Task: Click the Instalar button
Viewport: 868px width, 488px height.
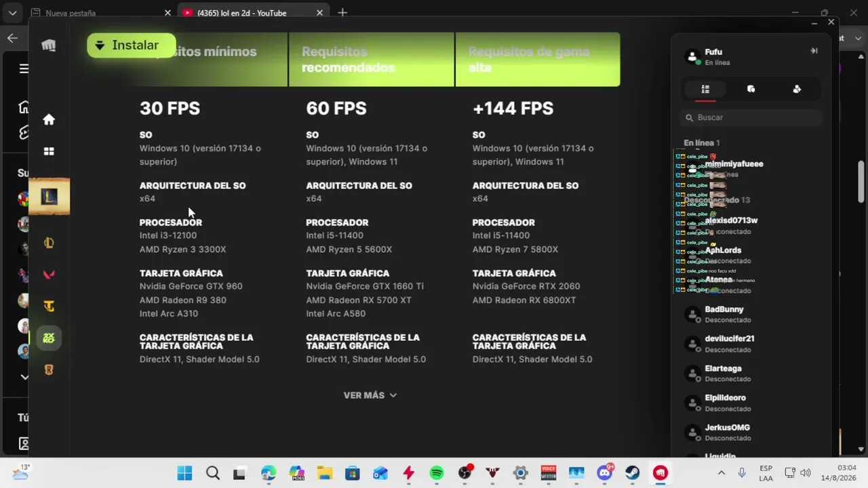Action: point(131,45)
